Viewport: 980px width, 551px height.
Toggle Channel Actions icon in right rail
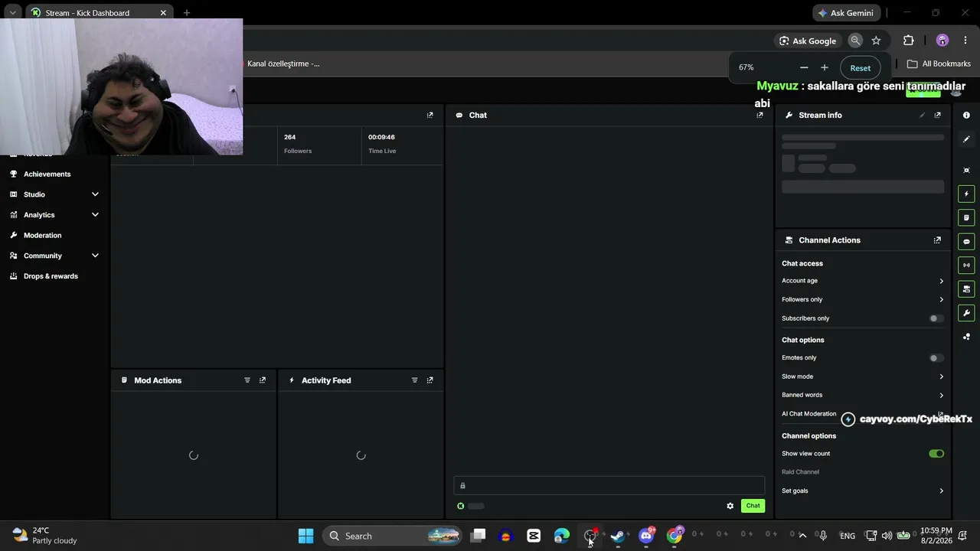tap(966, 289)
